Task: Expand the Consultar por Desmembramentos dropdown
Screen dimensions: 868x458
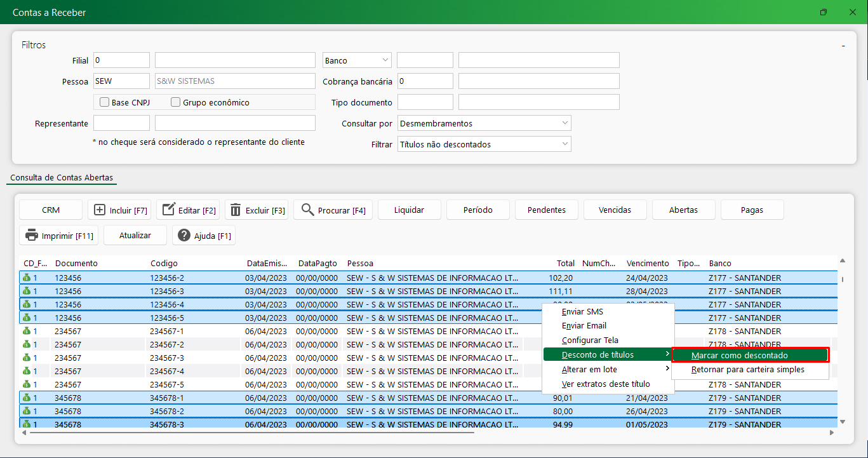Action: [564, 123]
